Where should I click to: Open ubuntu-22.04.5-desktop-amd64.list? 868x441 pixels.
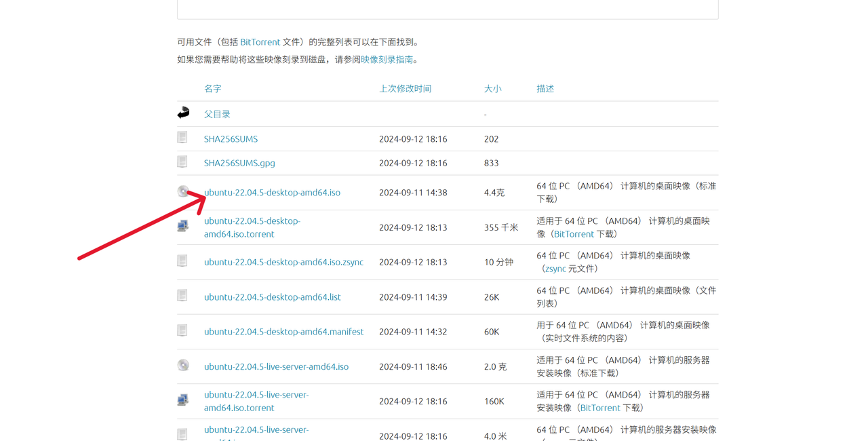(273, 296)
